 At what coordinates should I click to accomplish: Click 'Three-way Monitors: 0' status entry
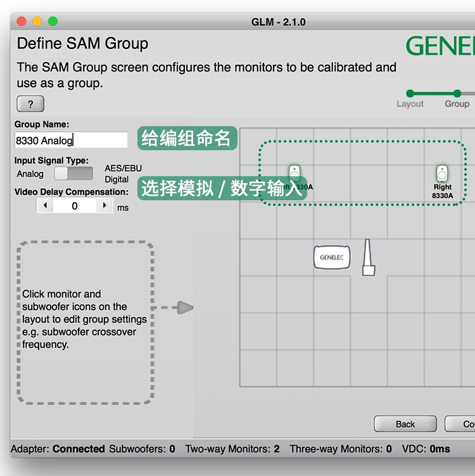tap(341, 449)
